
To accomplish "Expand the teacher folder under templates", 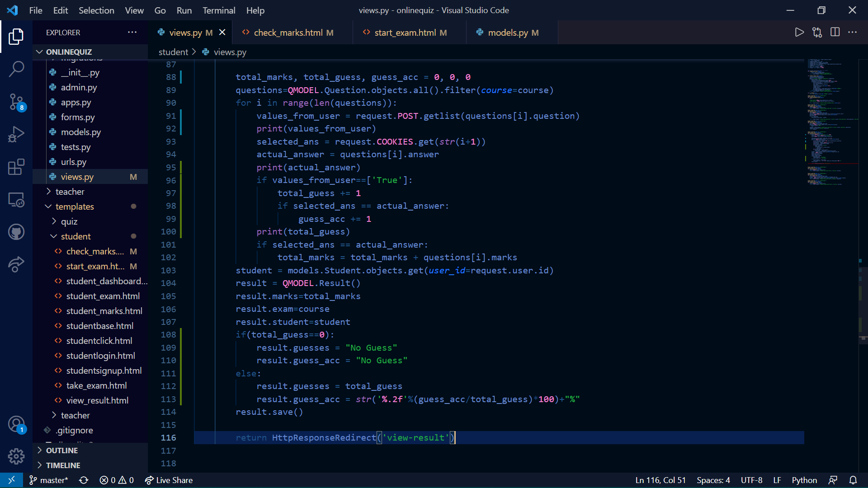I will (75, 415).
